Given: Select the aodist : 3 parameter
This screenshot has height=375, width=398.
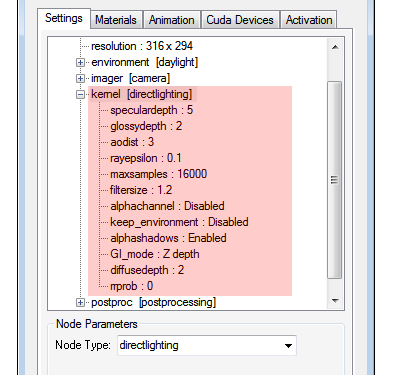Looking at the screenshot, I should [x=132, y=142].
